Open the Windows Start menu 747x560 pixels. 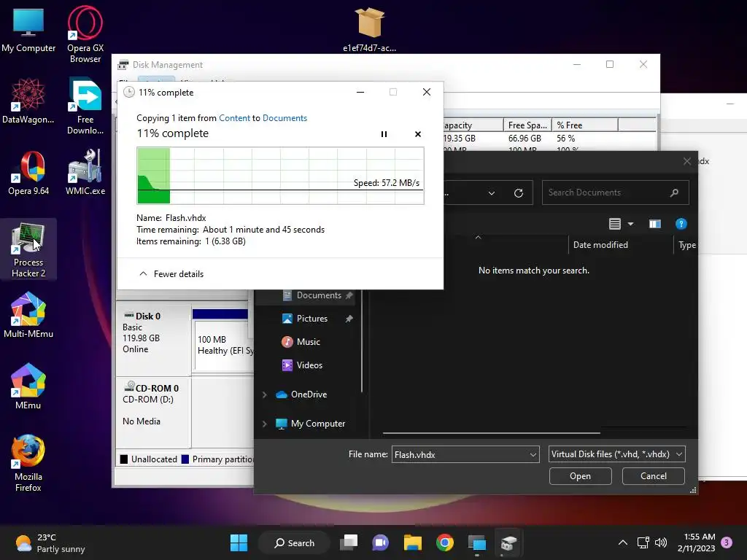[x=239, y=542]
